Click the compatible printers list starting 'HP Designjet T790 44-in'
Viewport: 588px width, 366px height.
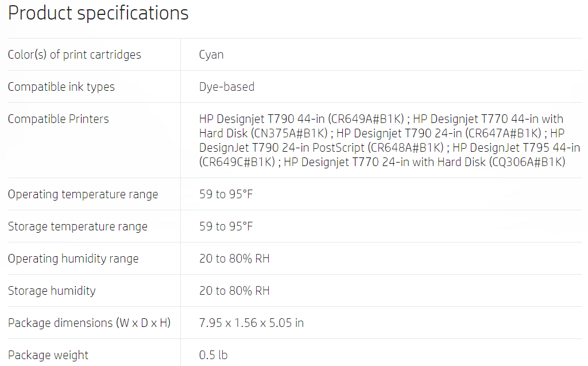point(389,140)
